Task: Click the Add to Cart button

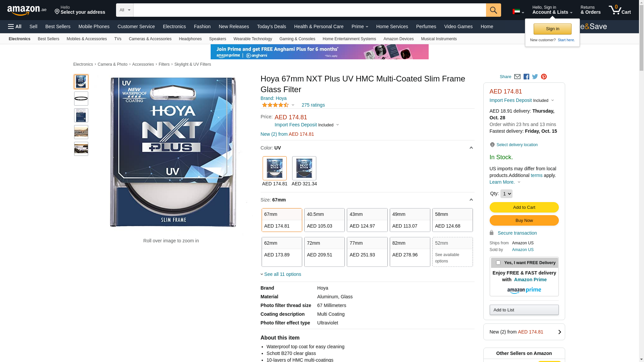Action: [524, 207]
